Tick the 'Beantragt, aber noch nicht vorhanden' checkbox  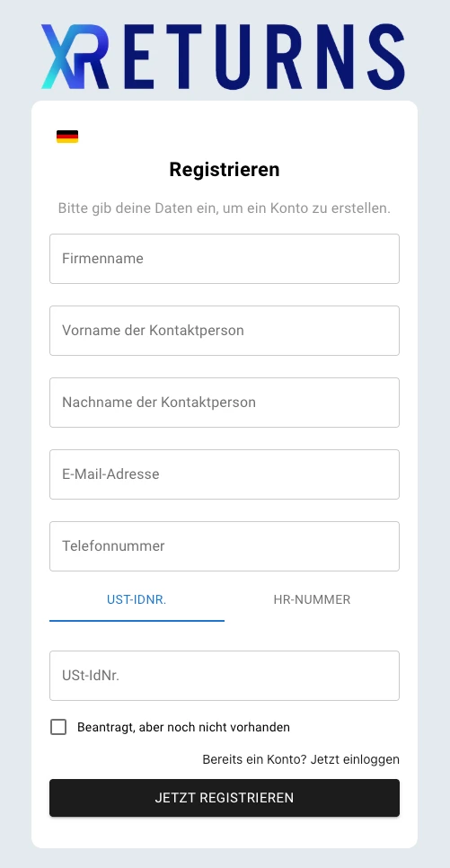point(58,727)
